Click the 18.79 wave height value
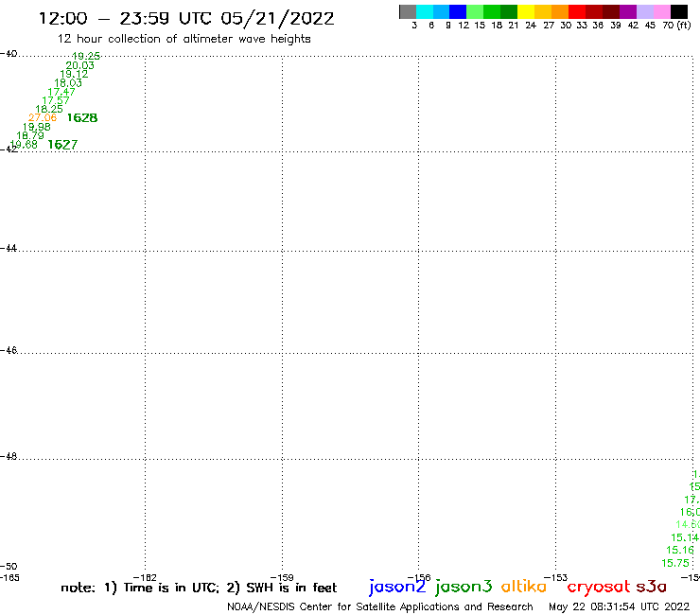 coord(30,136)
